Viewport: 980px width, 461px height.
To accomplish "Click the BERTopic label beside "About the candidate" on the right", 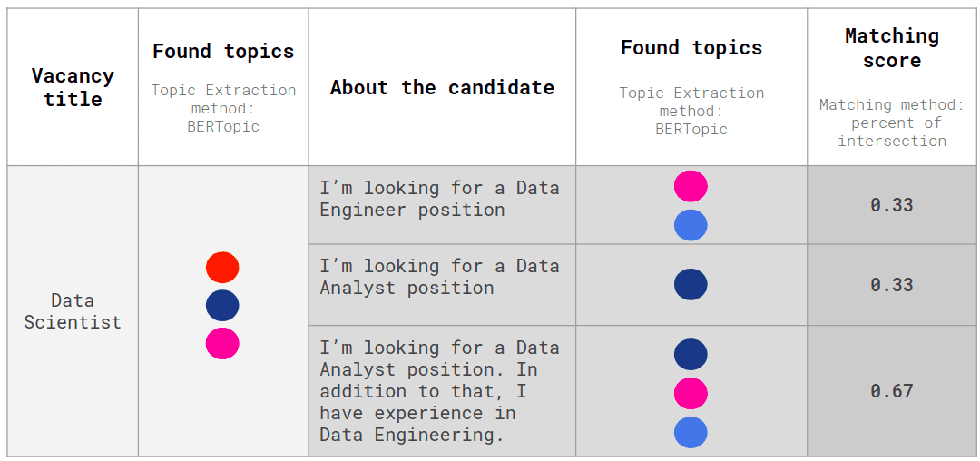I will pos(691,129).
